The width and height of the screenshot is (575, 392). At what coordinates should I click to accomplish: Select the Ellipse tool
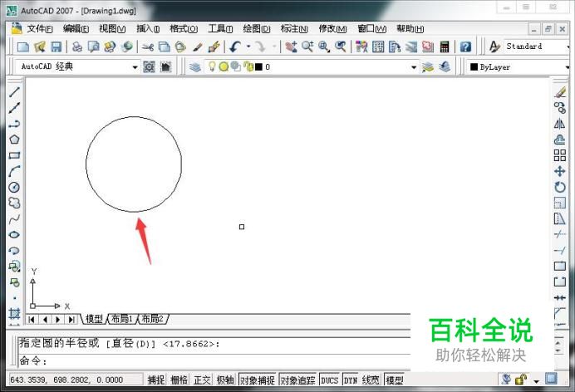(x=14, y=235)
